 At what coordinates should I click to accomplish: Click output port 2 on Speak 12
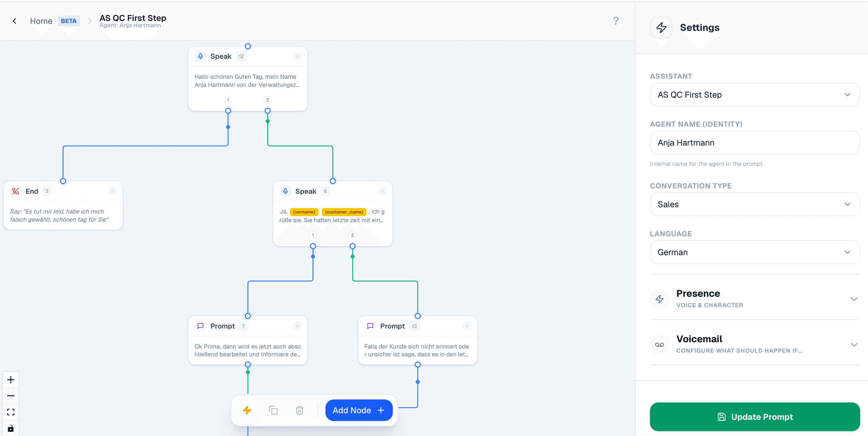[267, 111]
